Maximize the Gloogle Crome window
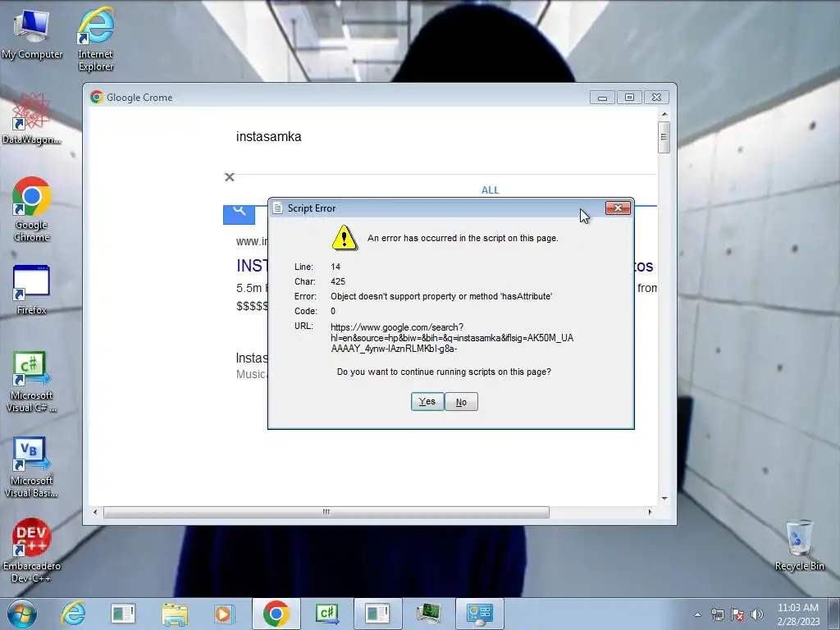Image resolution: width=840 pixels, height=630 pixels. pos(629,97)
